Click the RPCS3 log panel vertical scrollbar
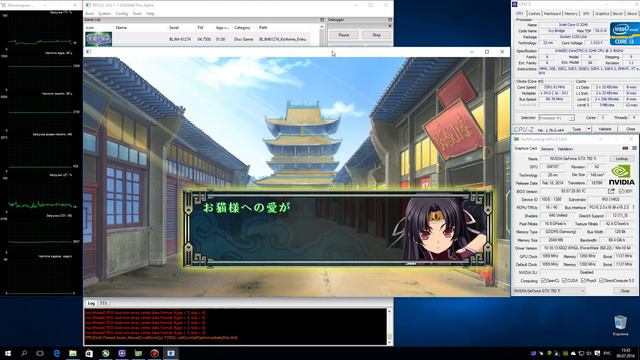 pyautogui.click(x=389, y=327)
